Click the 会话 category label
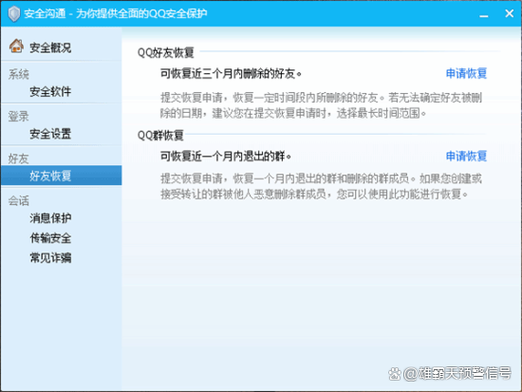 [19, 201]
